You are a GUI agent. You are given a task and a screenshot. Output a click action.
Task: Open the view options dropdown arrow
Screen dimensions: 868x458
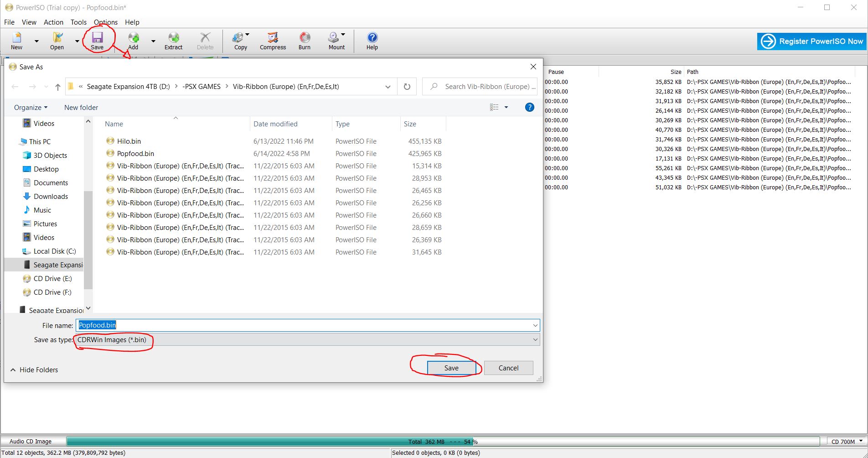point(506,107)
